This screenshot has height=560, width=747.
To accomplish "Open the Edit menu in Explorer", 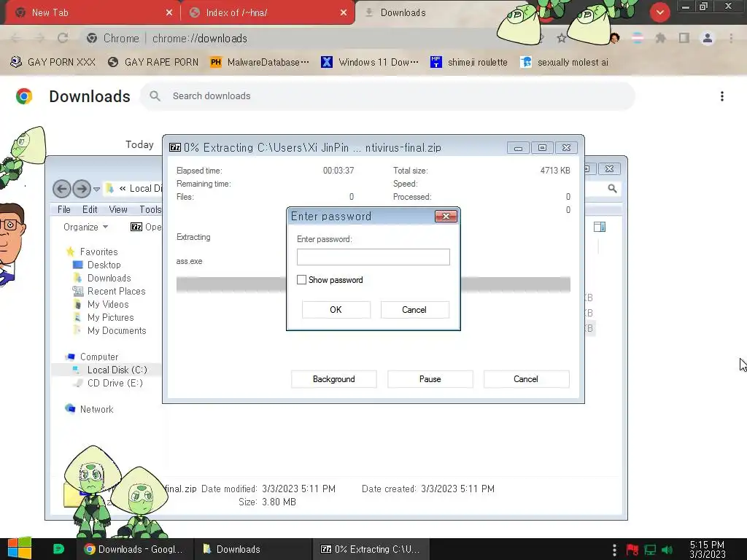I will point(90,209).
